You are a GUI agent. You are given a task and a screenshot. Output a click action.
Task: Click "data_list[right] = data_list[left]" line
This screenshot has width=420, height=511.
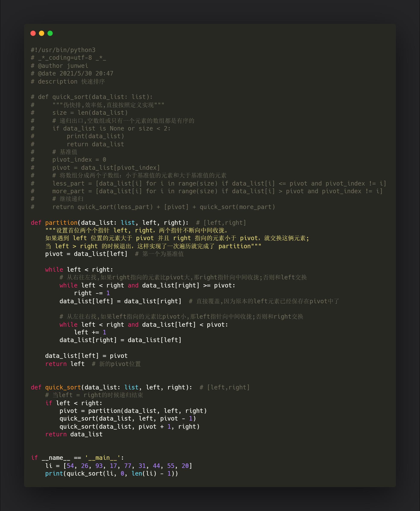tap(120, 340)
